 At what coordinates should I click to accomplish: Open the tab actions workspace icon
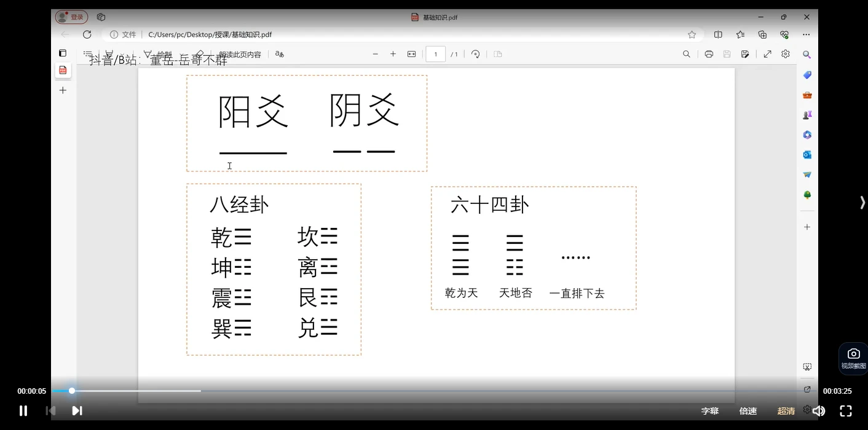[101, 17]
